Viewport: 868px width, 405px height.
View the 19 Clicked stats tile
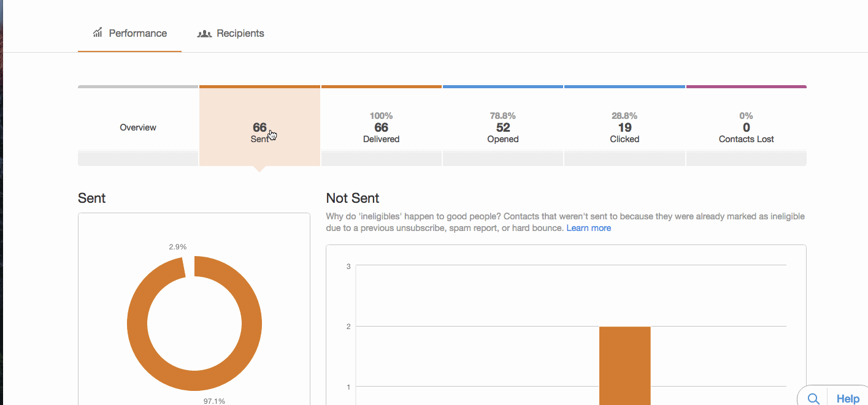pos(624,127)
